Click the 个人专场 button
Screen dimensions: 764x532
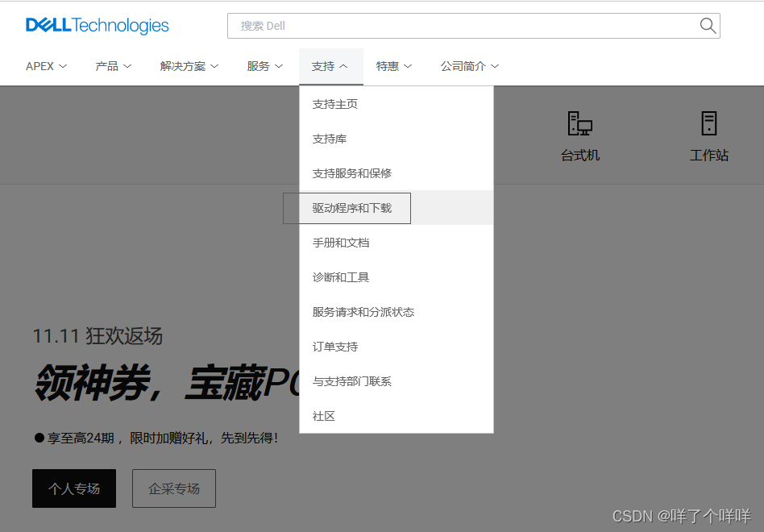click(74, 488)
